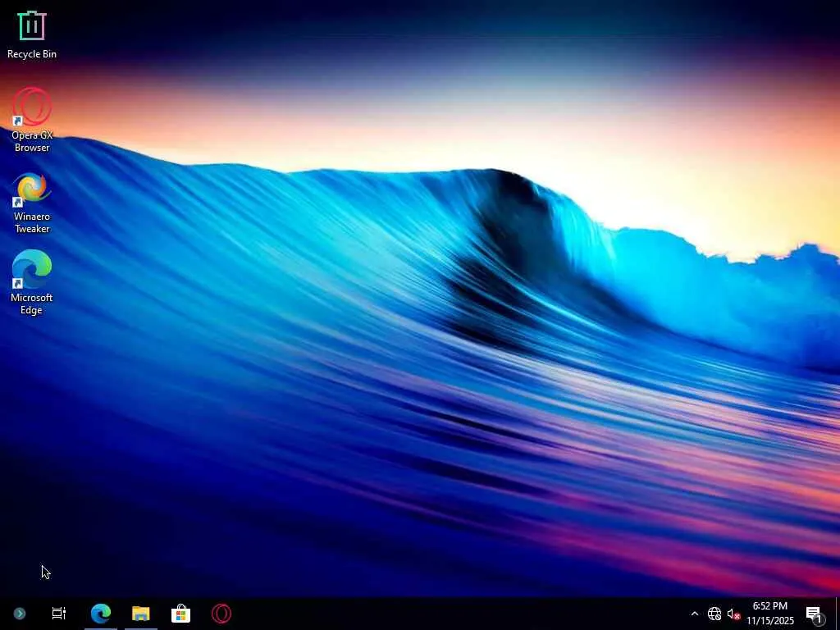Screen dimensions: 840x630
Task: Select the Winaero Tweaker desktop shortcut
Action: pos(32,203)
